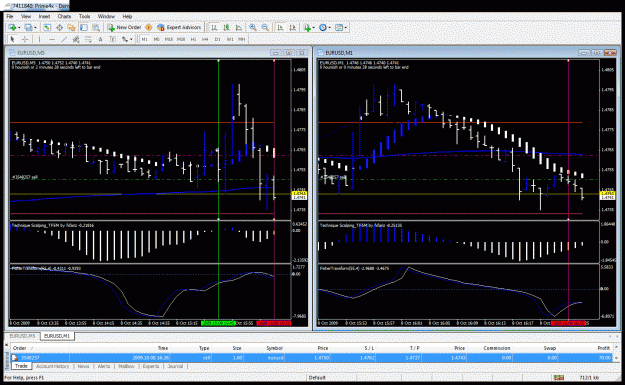Select the Cursor arrow tool
Image resolution: width=625 pixels, height=385 pixels.
click(12, 39)
